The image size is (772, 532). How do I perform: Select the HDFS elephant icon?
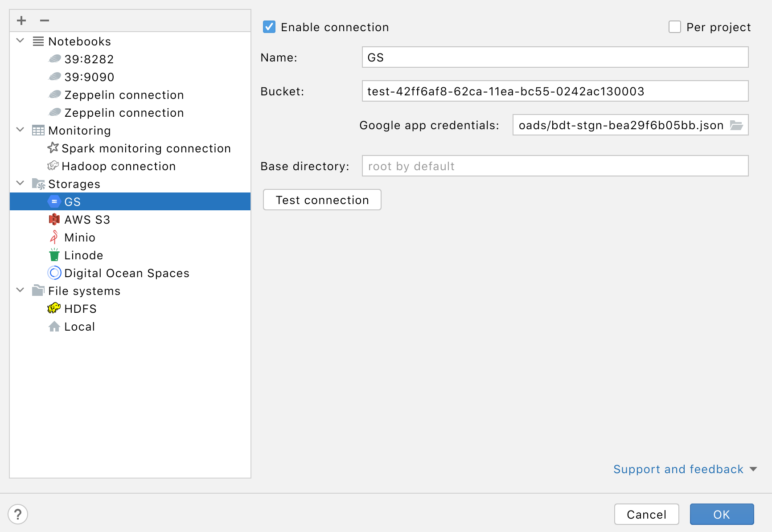pos(53,308)
